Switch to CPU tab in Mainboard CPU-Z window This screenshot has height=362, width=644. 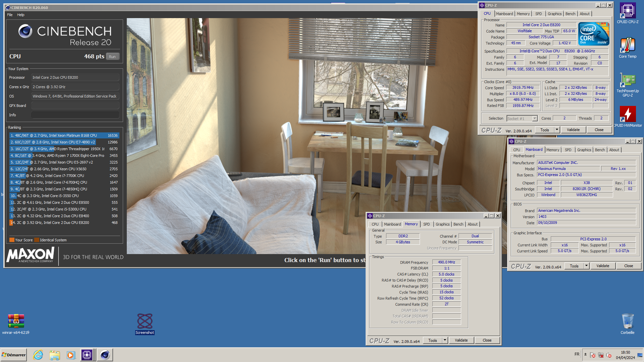click(517, 150)
